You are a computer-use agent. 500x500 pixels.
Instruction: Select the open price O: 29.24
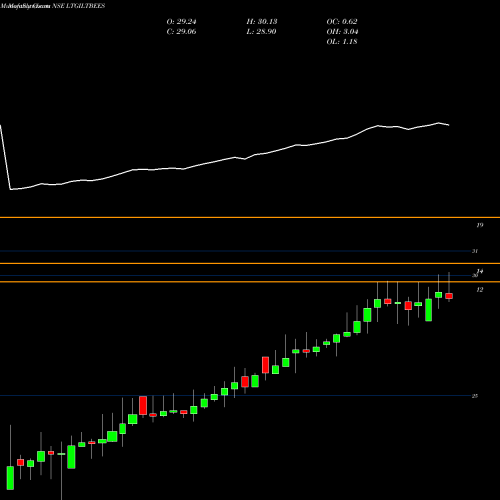click(x=181, y=22)
